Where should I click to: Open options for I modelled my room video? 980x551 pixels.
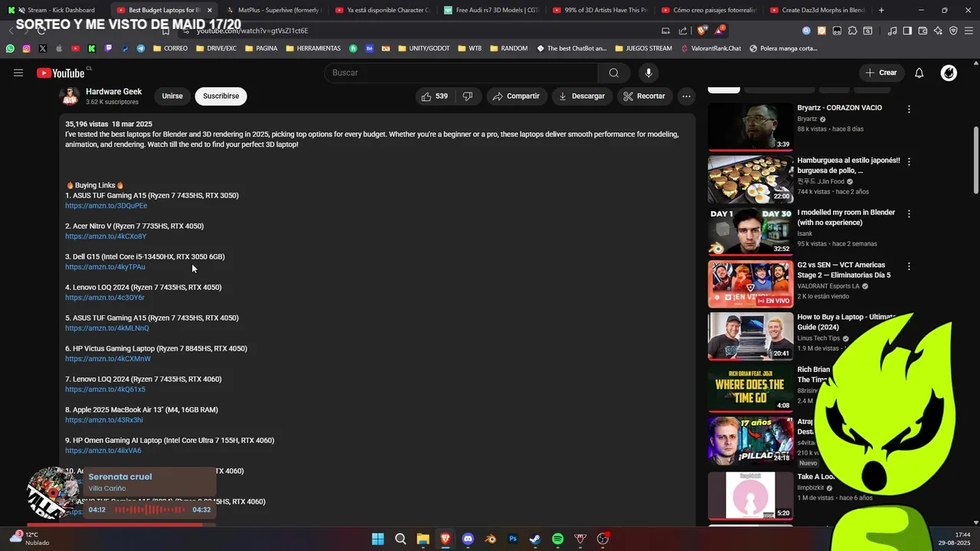pyautogui.click(x=909, y=214)
